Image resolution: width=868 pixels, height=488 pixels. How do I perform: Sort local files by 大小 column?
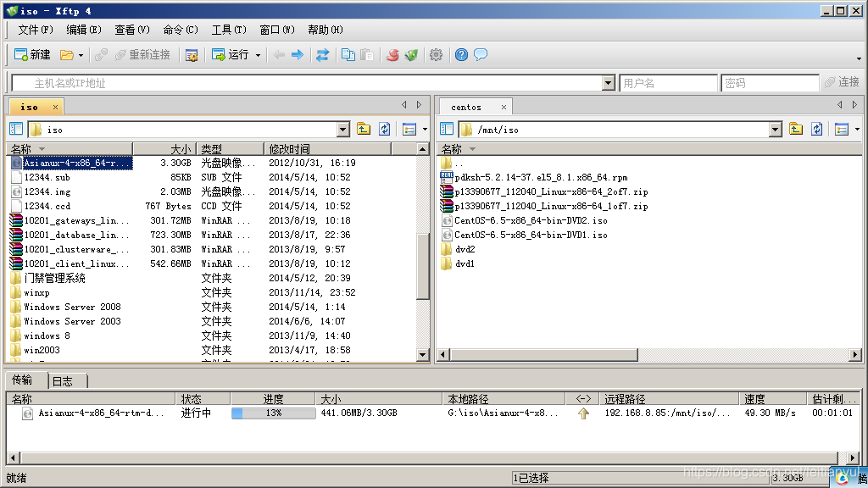click(164, 149)
